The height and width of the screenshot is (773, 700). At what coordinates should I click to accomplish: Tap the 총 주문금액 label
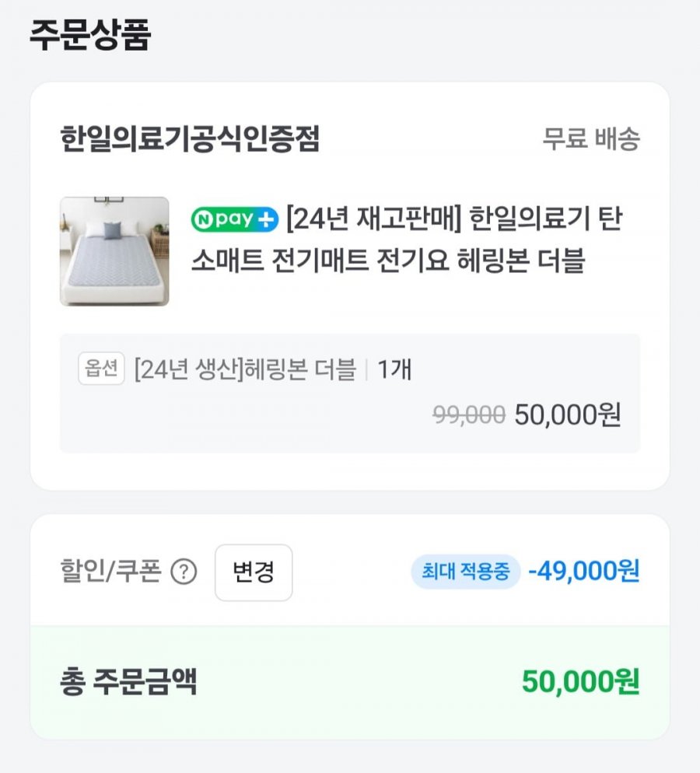click(x=128, y=682)
